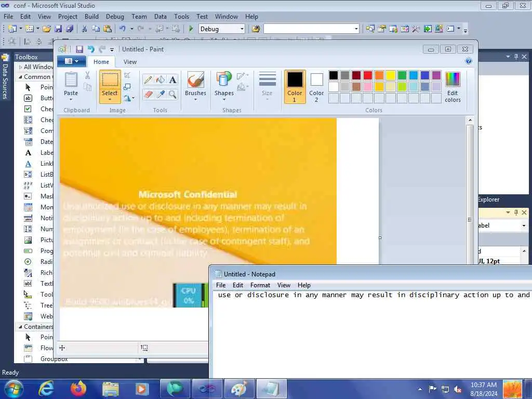The width and height of the screenshot is (532, 399).
Task: Activate the Magnifier tool in Paint
Action: (x=172, y=95)
